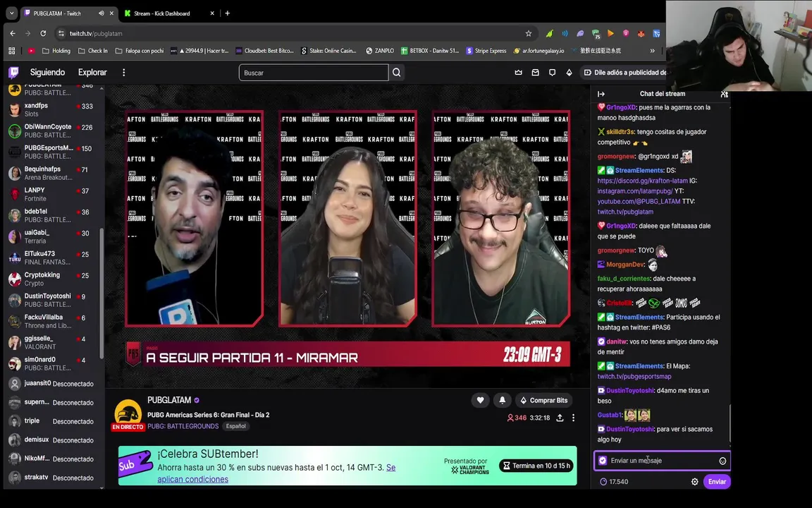The width and height of the screenshot is (812, 508).
Task: Click danitw username in chat
Action: coord(616,341)
